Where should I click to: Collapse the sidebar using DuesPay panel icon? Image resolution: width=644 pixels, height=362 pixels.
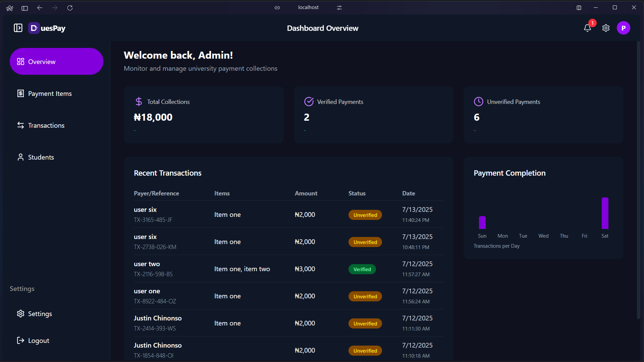tap(18, 28)
